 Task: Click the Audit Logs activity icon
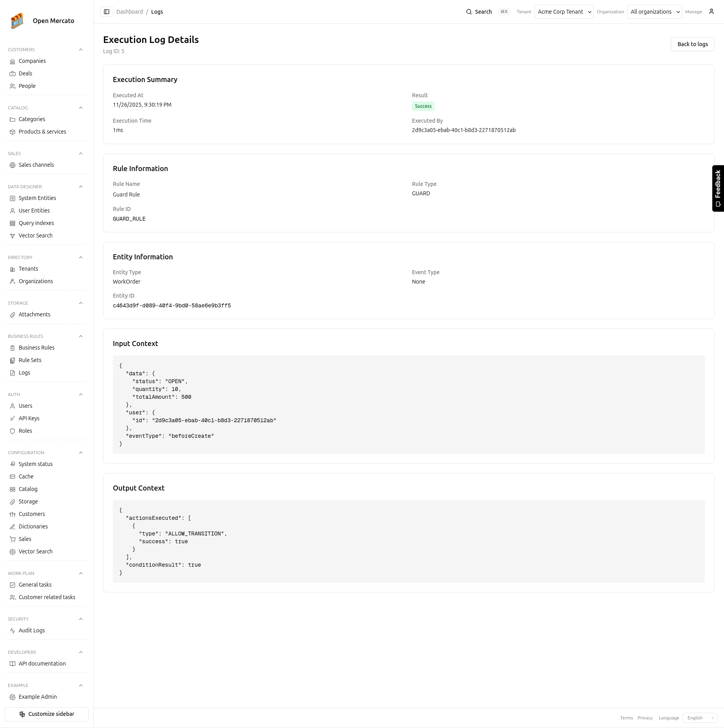pos(12,631)
